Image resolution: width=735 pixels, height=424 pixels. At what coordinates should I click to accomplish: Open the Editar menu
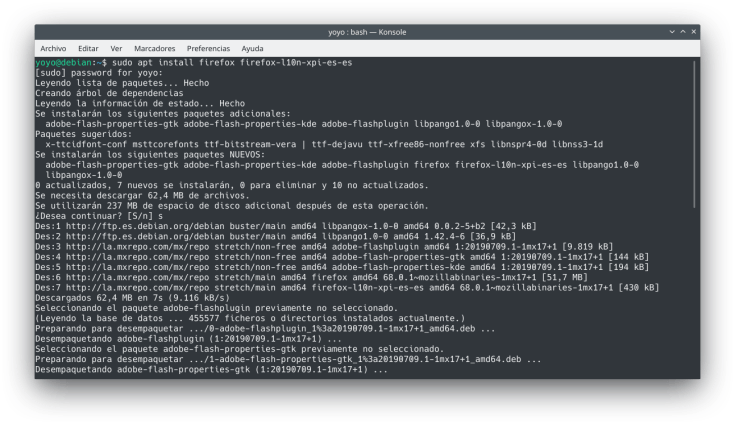pos(88,48)
